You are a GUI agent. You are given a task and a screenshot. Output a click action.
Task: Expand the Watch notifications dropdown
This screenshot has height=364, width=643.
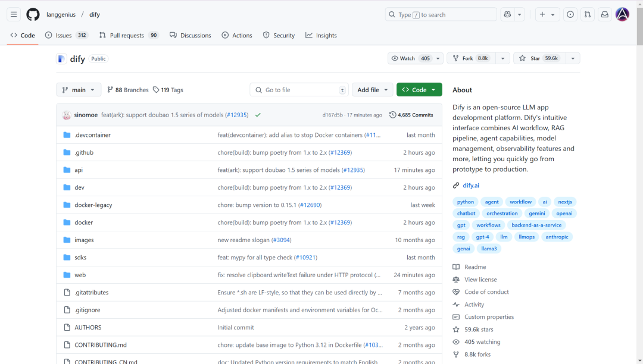pyautogui.click(x=416, y=58)
